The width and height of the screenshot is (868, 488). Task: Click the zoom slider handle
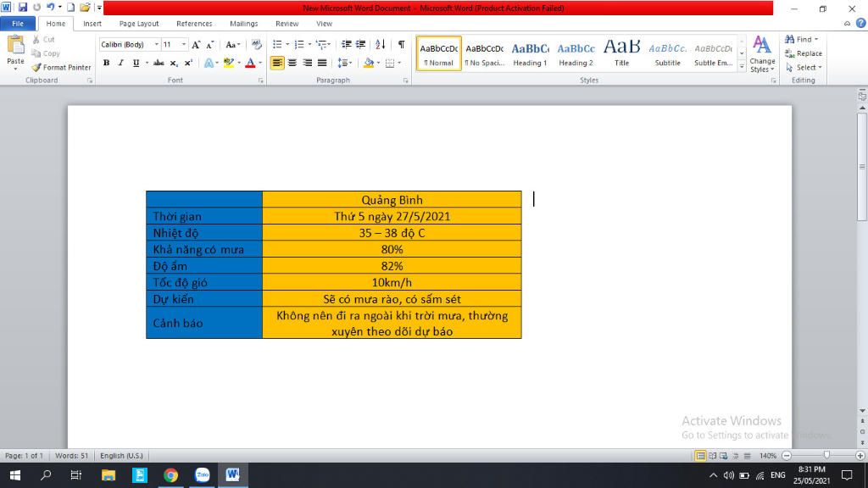tap(826, 455)
